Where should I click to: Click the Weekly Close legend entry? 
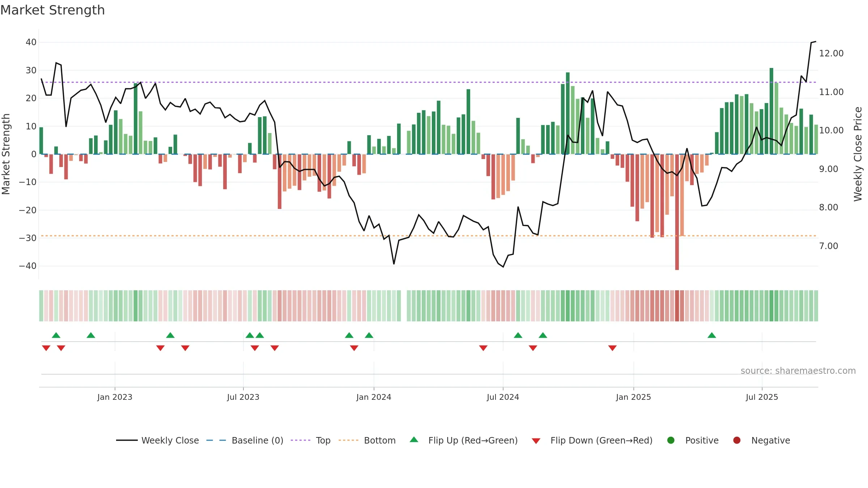[158, 440]
